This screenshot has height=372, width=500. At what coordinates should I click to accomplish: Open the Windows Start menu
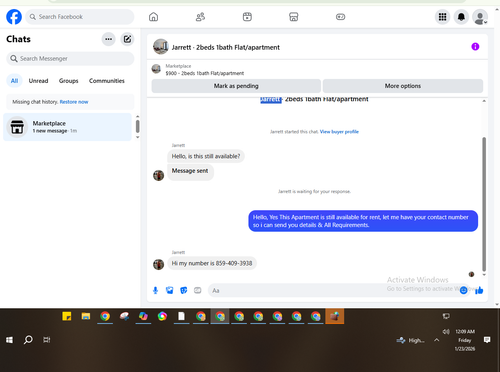click(9, 340)
